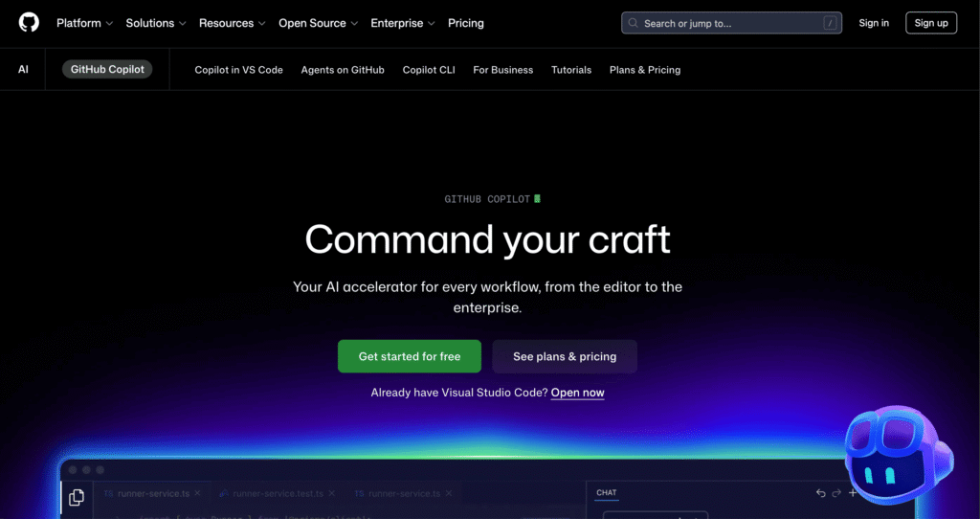The height and width of the screenshot is (519, 980).
Task: Expand the Enterprise menu
Action: coord(403,23)
